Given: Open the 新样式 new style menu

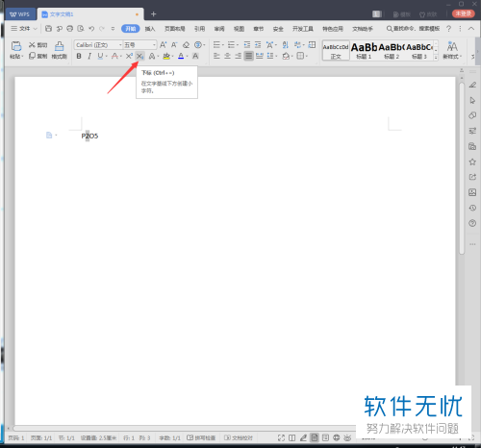Looking at the screenshot, I should pos(452,50).
